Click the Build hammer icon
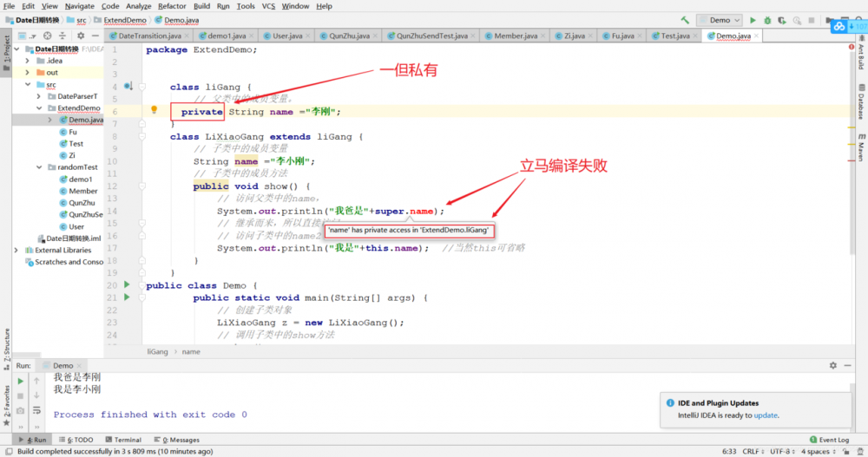 [686, 21]
